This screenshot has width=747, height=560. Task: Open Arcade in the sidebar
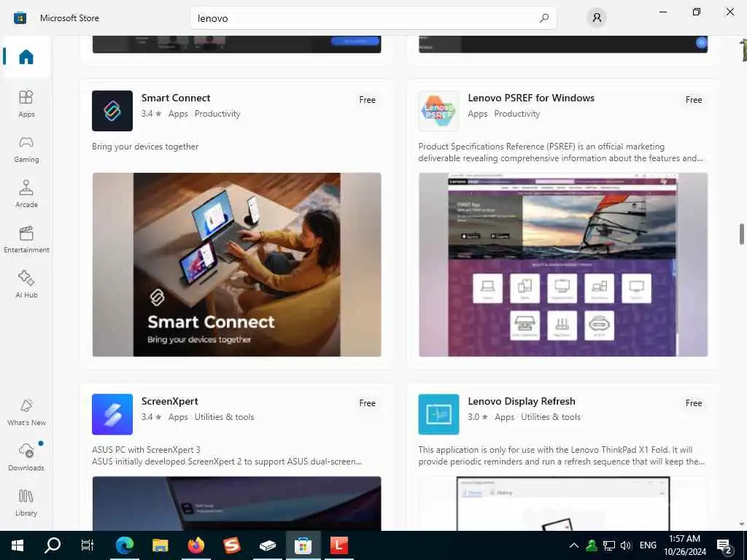[26, 194]
